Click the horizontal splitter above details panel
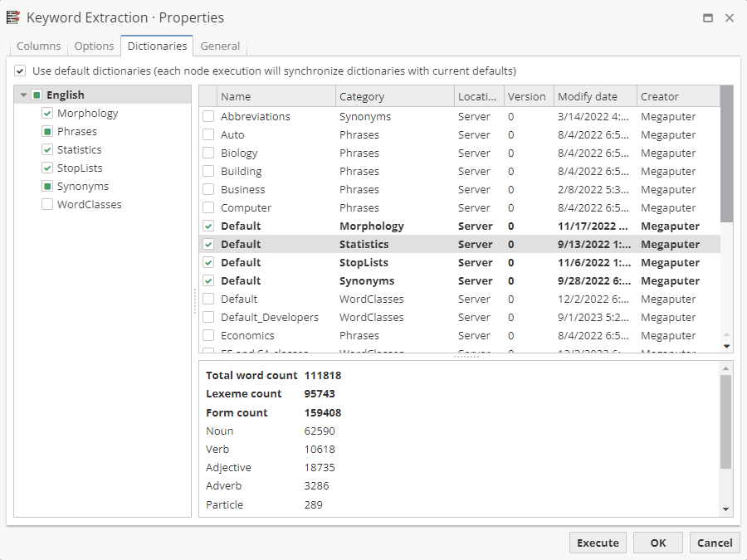This screenshot has height=560, width=747. (466, 357)
